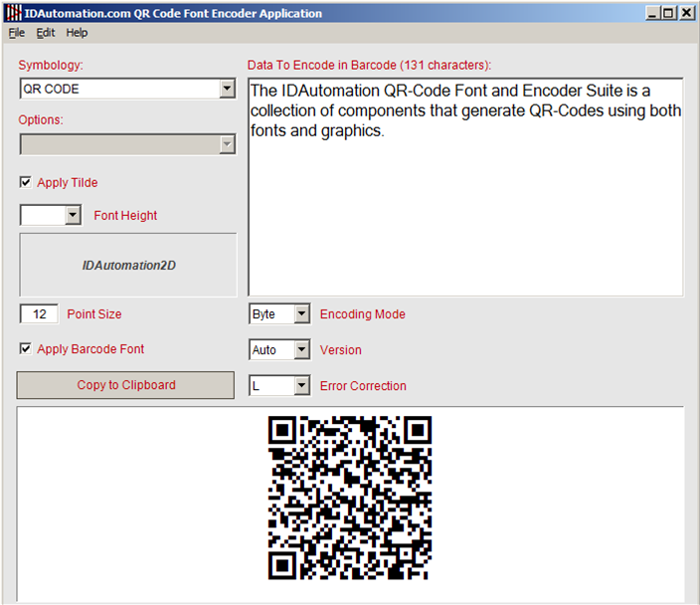The image size is (700, 605).
Task: Click the 'Version' label
Action: tap(341, 350)
